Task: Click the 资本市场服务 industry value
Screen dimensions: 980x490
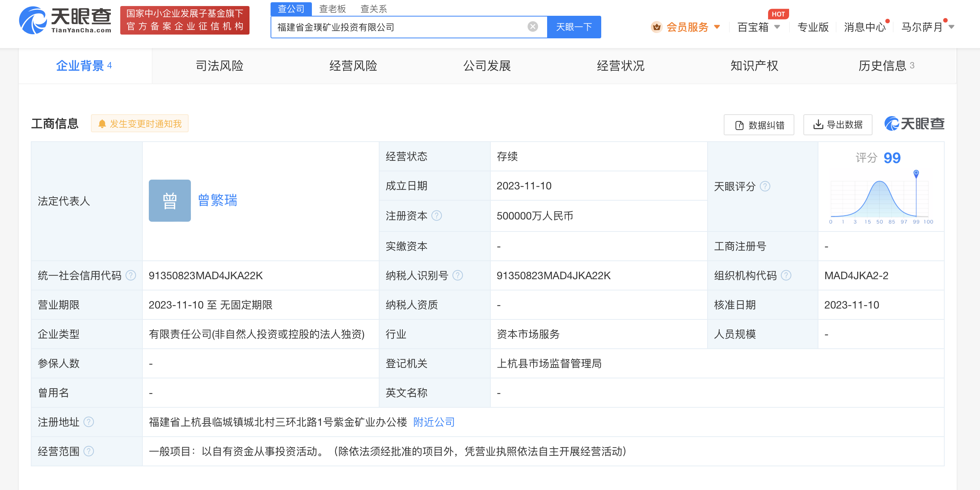Action: pyautogui.click(x=528, y=334)
